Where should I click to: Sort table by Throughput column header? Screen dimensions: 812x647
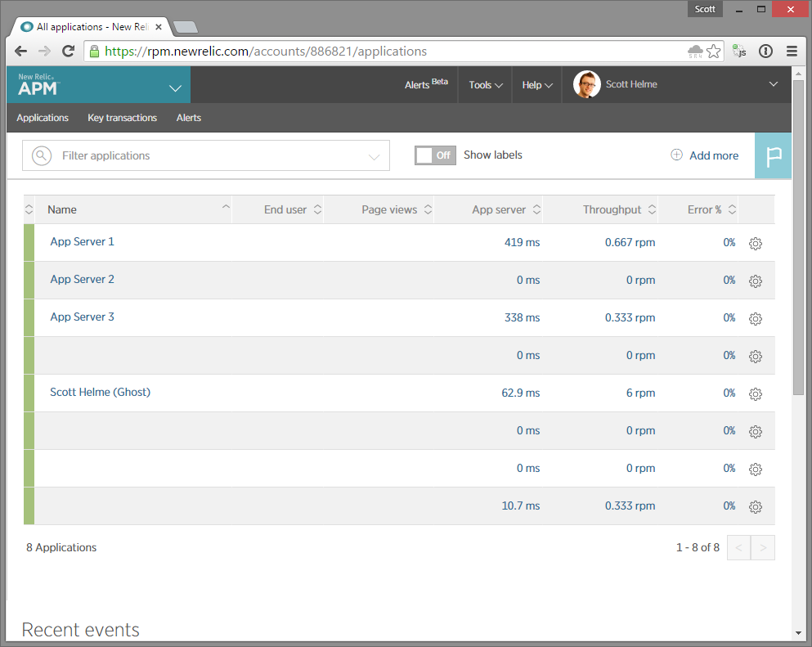pyautogui.click(x=612, y=210)
